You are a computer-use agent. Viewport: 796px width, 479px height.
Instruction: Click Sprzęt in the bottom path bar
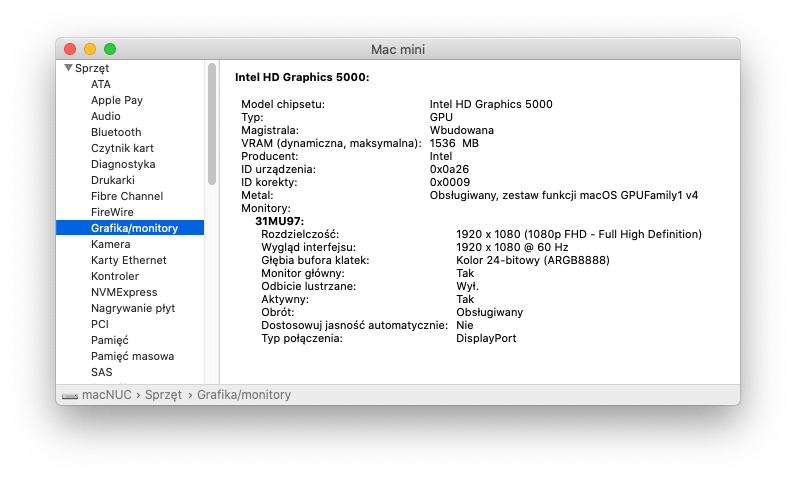(163, 395)
